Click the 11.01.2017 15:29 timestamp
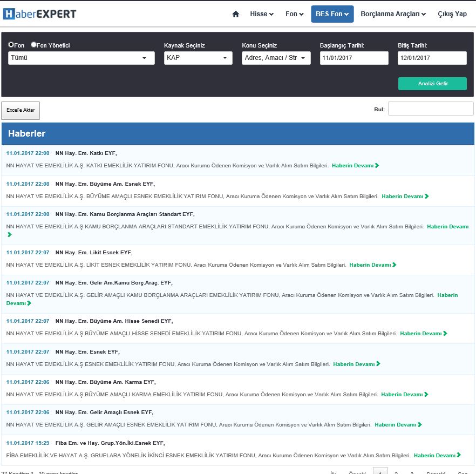This screenshot has width=476, height=474. [x=28, y=443]
